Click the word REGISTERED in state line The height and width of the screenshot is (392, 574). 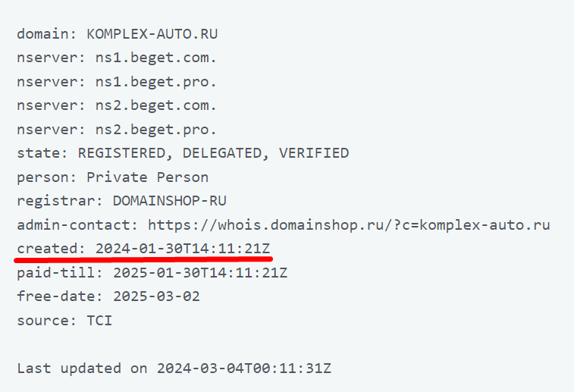120,153
